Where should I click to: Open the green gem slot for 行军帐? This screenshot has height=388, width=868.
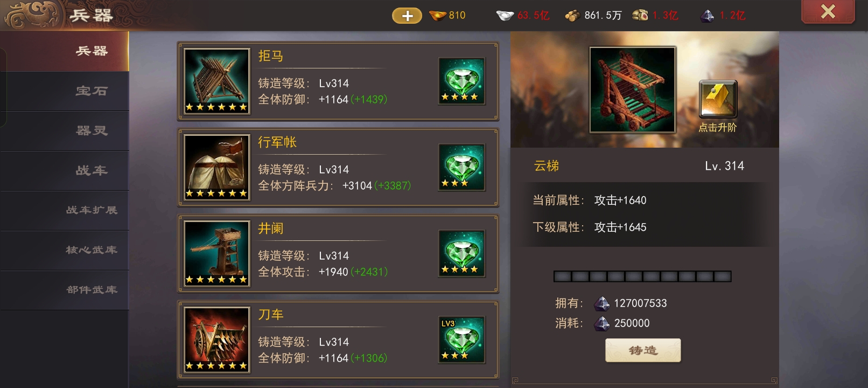click(x=461, y=168)
